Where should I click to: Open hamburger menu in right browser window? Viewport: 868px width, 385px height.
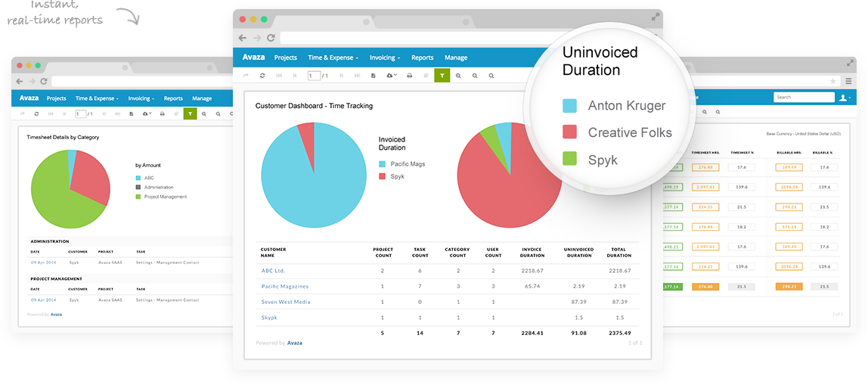coord(848,81)
